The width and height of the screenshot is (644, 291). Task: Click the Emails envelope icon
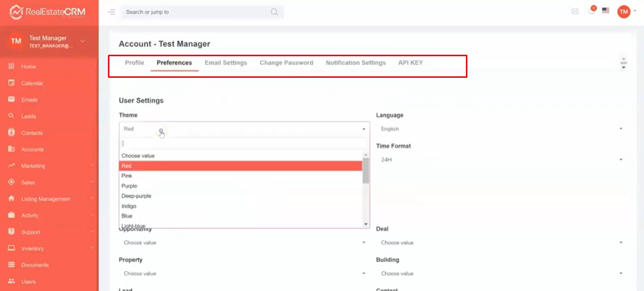pyautogui.click(x=12, y=99)
